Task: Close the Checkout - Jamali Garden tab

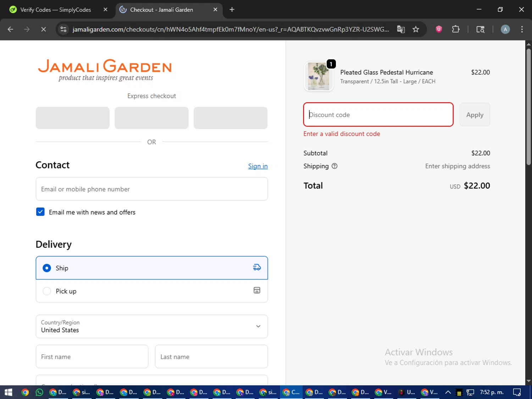Action: (x=215, y=10)
